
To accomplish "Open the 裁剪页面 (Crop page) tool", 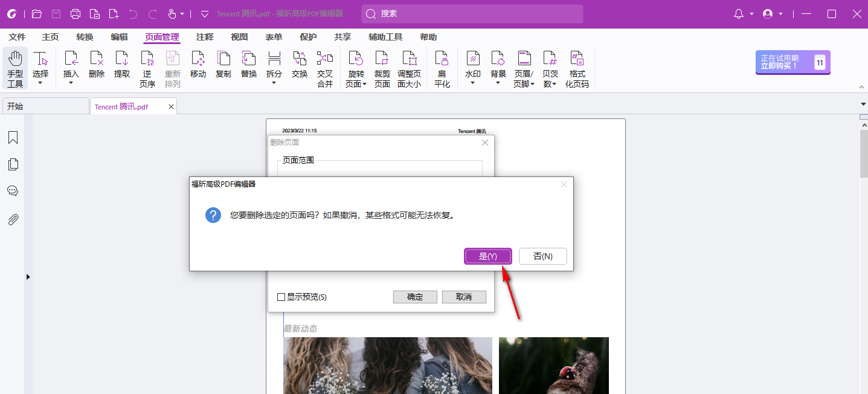I will [x=382, y=66].
